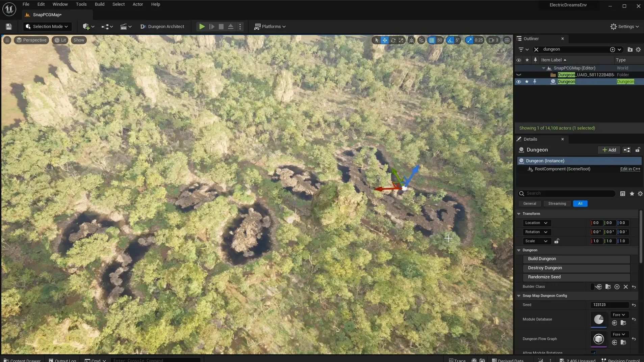Save the current level using the disk icon
Image resolution: width=644 pixels, height=362 pixels.
pyautogui.click(x=9, y=27)
